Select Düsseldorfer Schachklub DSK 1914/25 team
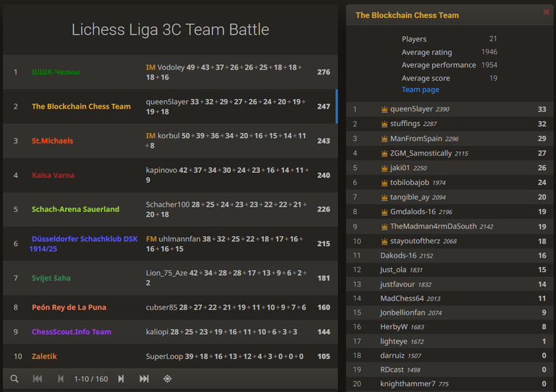The width and height of the screenshot is (556, 392). click(x=170, y=244)
